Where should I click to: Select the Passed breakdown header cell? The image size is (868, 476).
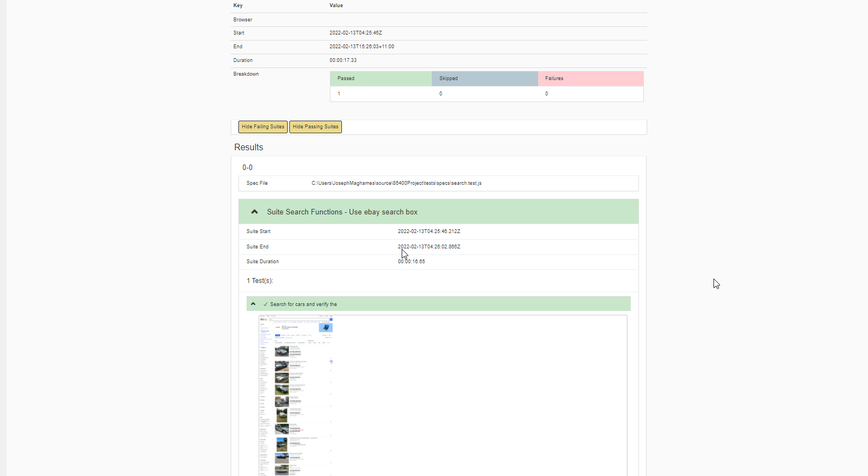[381, 78]
